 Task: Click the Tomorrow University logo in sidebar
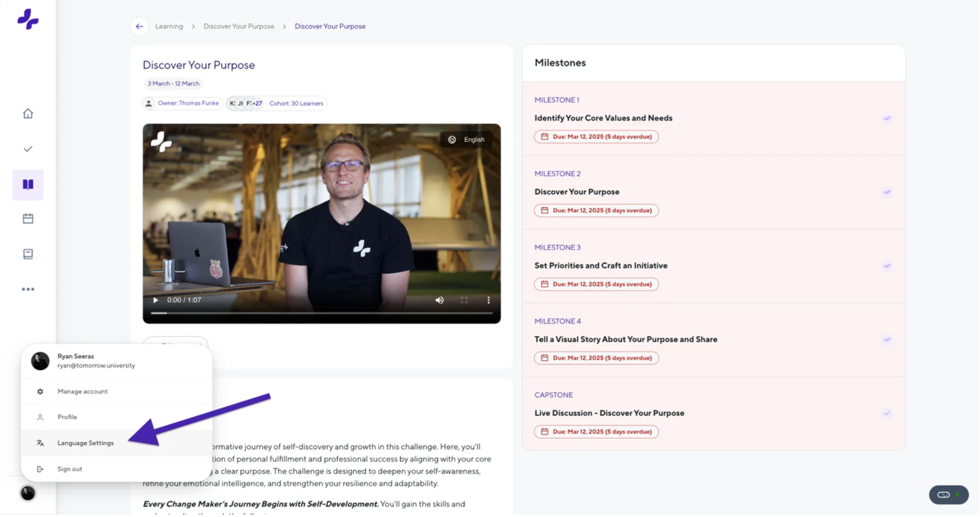point(28,19)
